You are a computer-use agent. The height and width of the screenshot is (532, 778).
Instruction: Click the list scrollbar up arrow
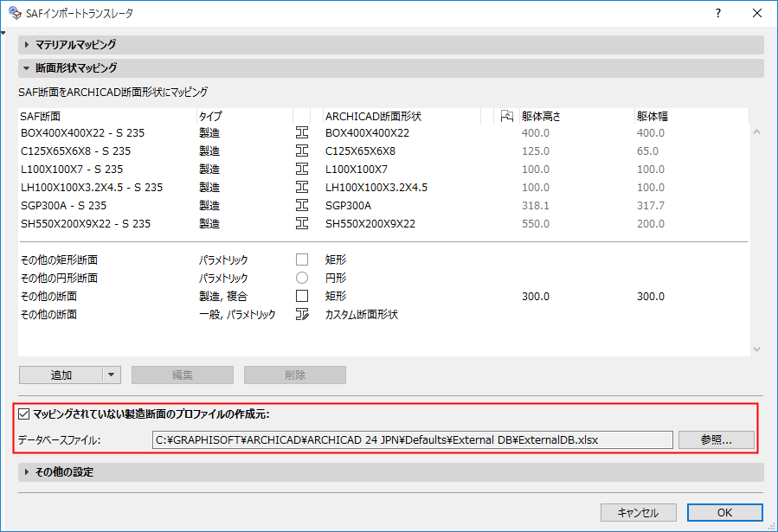pos(756,131)
